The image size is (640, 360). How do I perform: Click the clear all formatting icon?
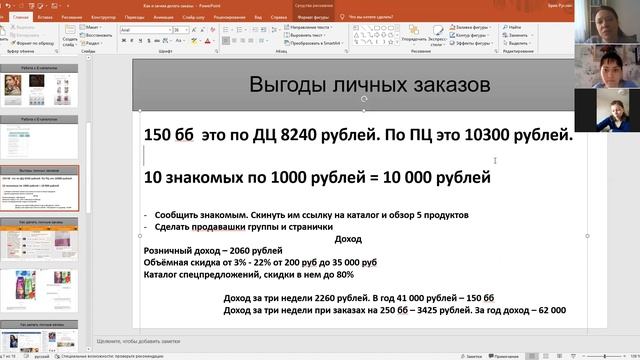tap(213, 30)
